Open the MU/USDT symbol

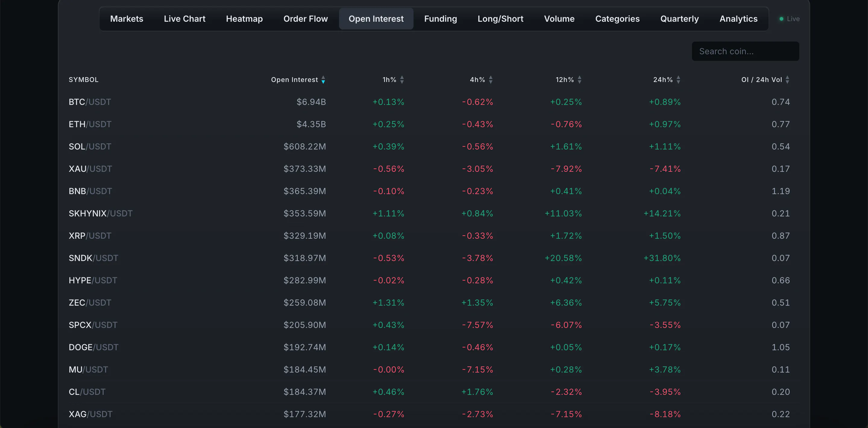pos(88,370)
